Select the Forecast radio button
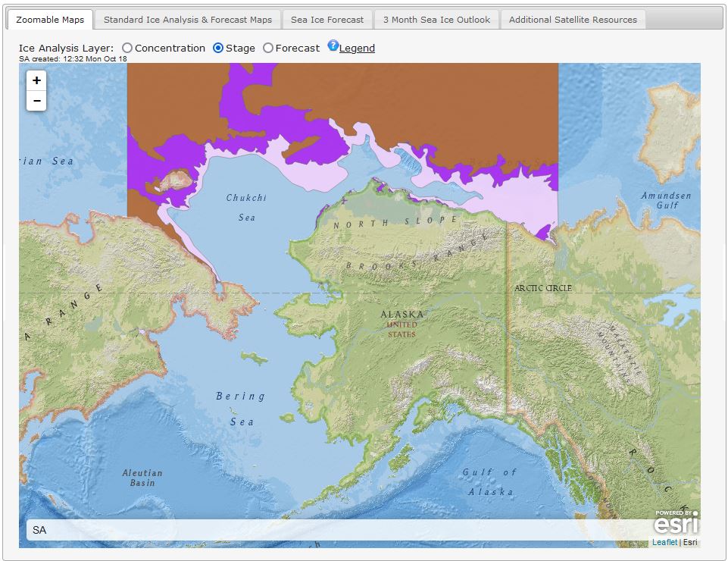The image size is (728, 561). (x=268, y=49)
